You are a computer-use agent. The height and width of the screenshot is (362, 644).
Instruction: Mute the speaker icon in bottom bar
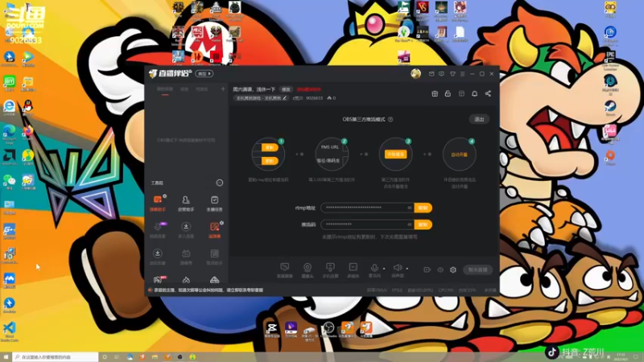[397, 269]
